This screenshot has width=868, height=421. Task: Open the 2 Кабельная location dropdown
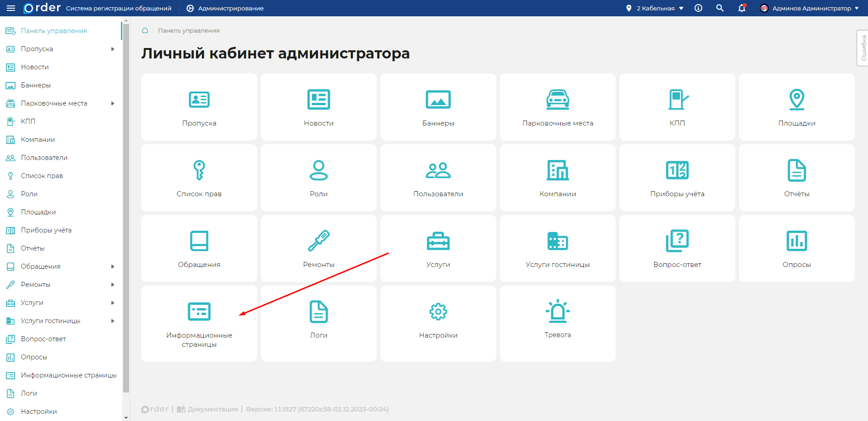tap(655, 8)
